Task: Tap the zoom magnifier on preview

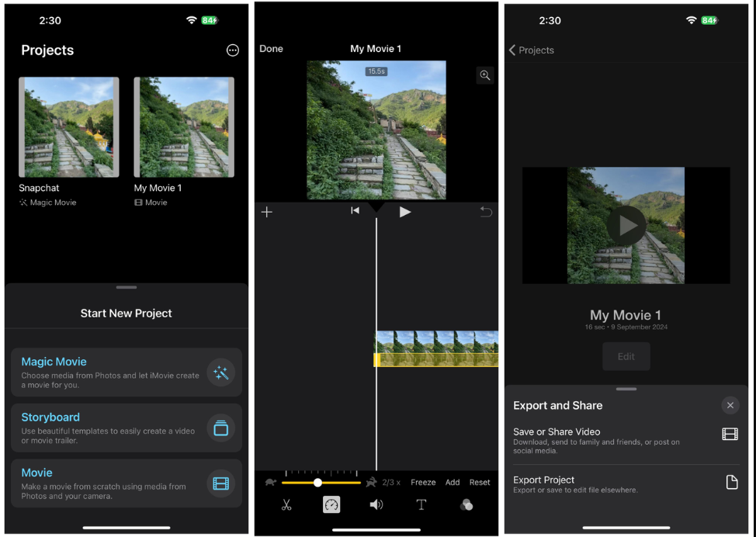Action: tap(485, 75)
